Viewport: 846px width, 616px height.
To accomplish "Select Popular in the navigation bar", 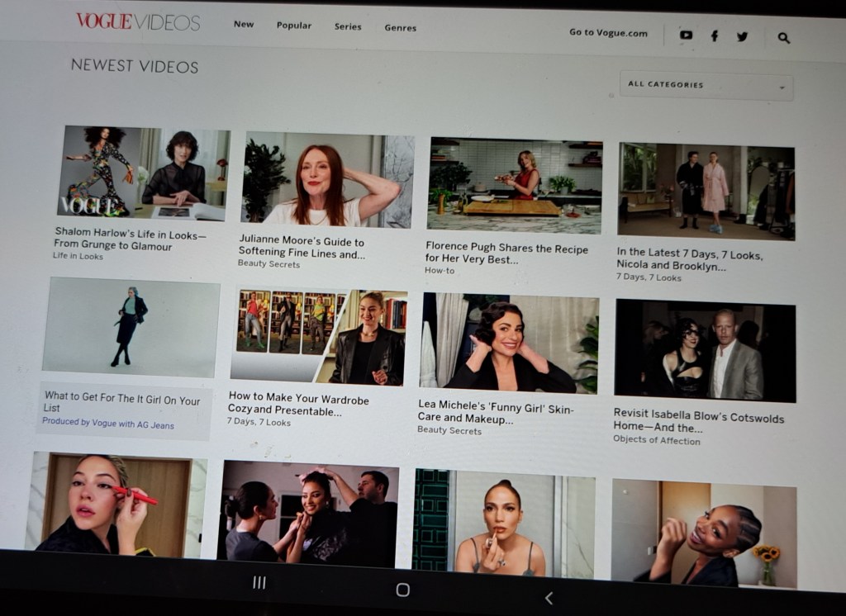I will (294, 26).
